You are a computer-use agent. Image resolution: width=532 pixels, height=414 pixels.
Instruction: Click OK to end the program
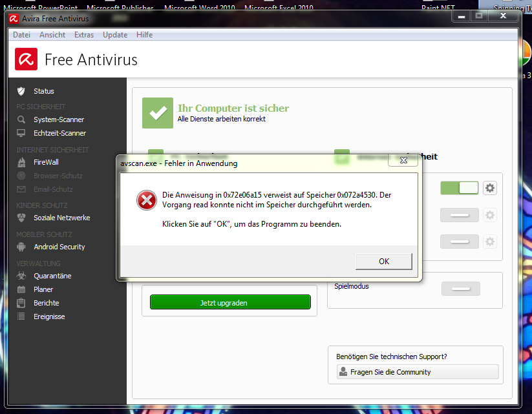click(x=384, y=262)
